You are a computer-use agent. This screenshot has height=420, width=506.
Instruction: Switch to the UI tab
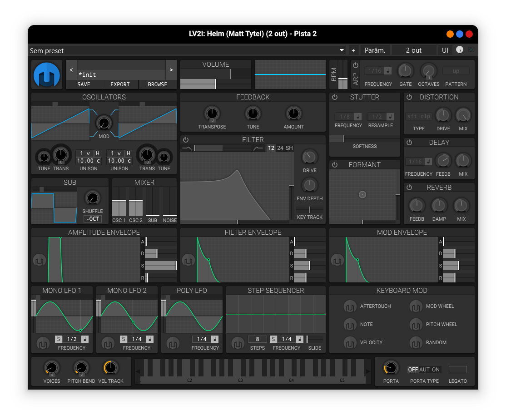[445, 50]
